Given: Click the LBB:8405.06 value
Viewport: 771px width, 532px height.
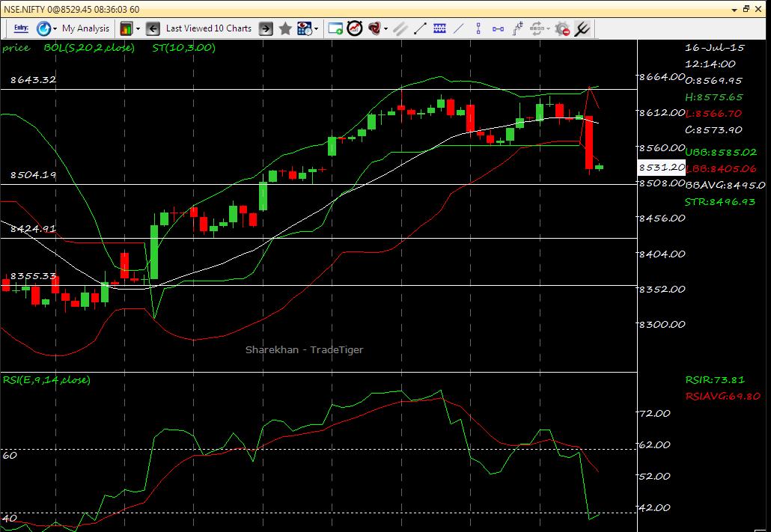Looking at the screenshot, I should click(x=721, y=168).
